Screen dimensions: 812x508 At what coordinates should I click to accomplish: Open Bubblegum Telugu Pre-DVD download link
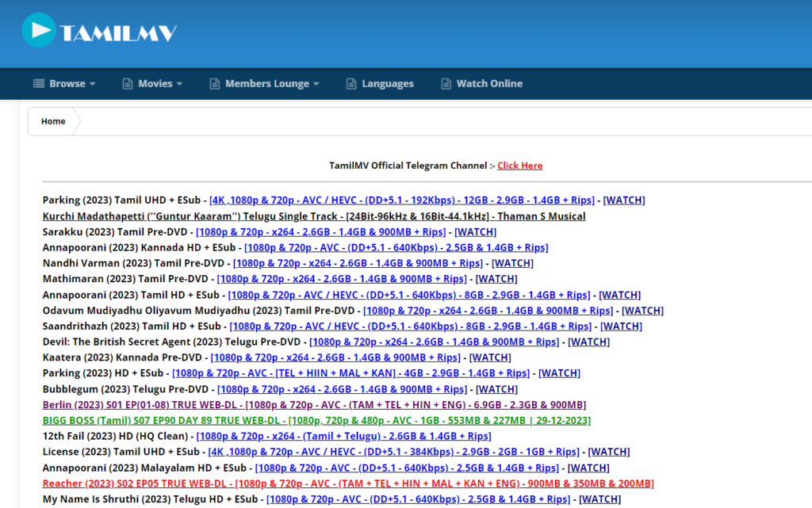pyautogui.click(x=342, y=389)
